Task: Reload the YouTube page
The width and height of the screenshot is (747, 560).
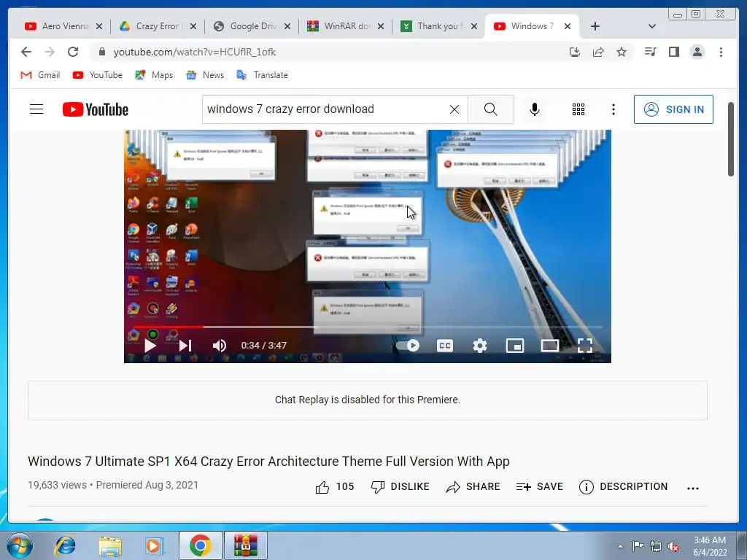Action: 73,52
